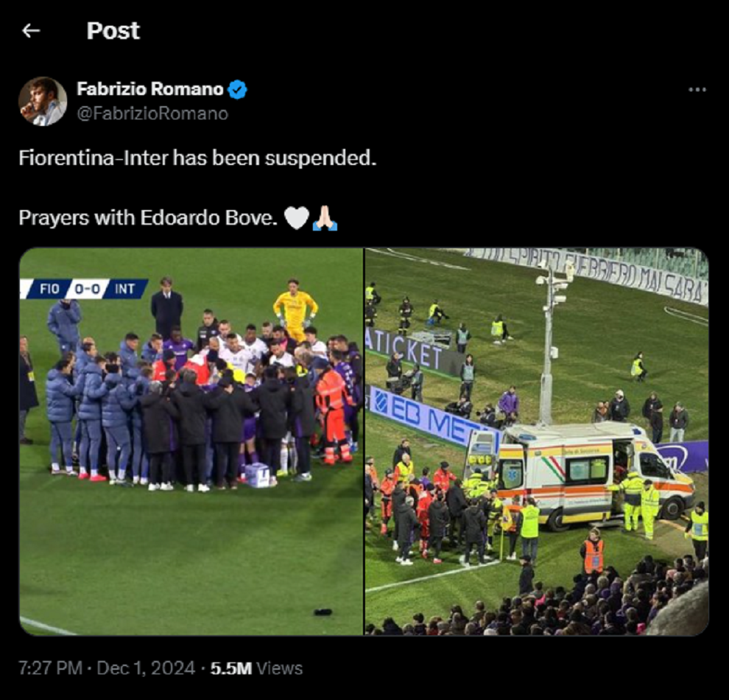
Task: Select the 'Prayers with Edoardo Bove' line
Action: point(148,217)
